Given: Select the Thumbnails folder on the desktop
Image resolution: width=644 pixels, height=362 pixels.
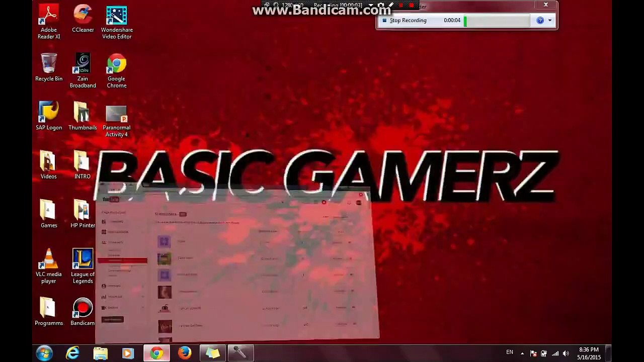Looking at the screenshot, I should 83,116.
